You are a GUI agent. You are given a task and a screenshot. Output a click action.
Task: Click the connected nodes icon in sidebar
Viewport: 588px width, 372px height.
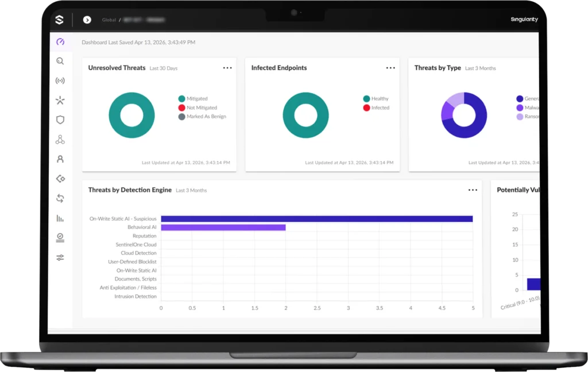[60, 140]
